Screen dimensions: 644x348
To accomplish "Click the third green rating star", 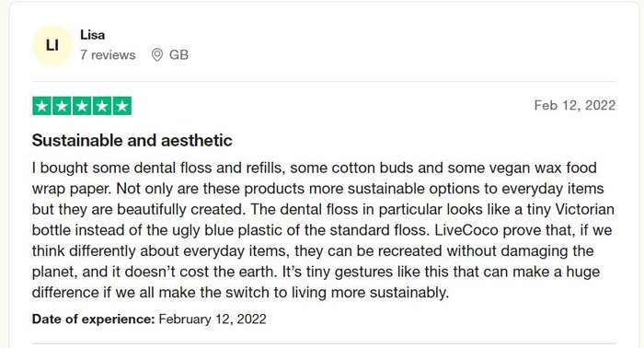I will point(82,106).
